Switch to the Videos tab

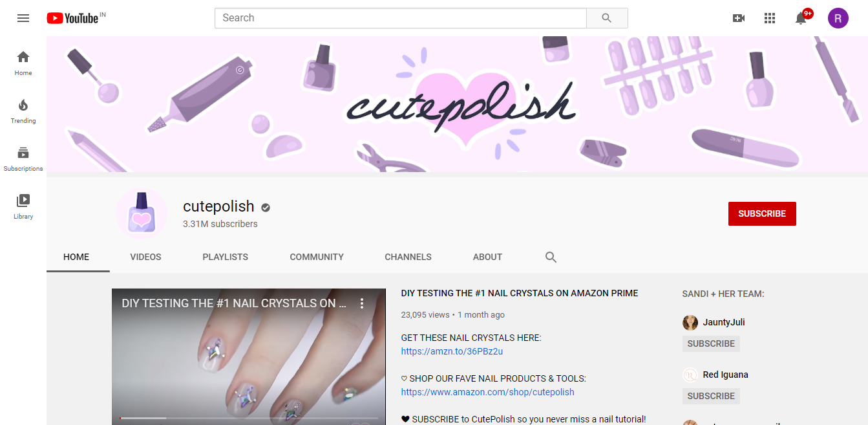coord(145,257)
